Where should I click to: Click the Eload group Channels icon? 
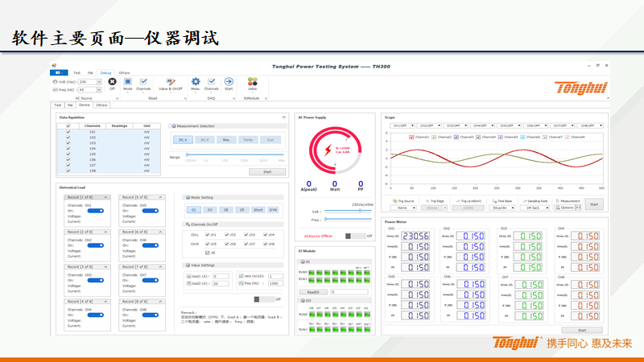click(143, 82)
